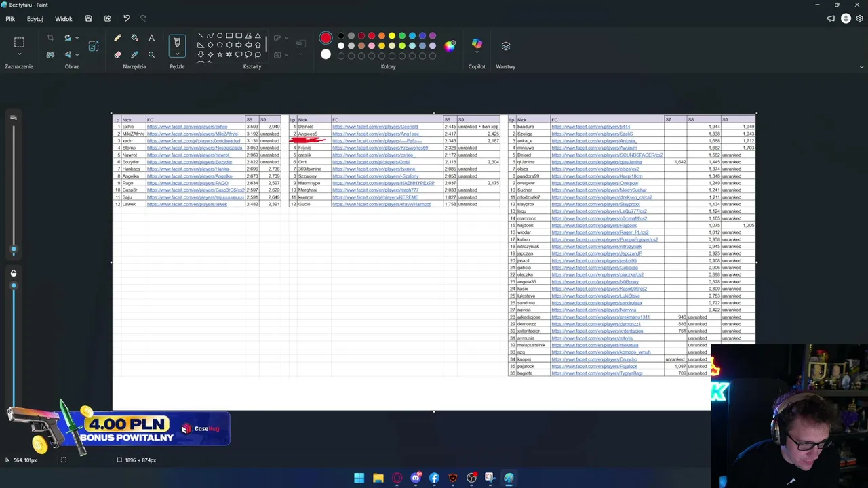868x488 pixels.
Task: Select the Pencil tool
Action: coord(117,38)
